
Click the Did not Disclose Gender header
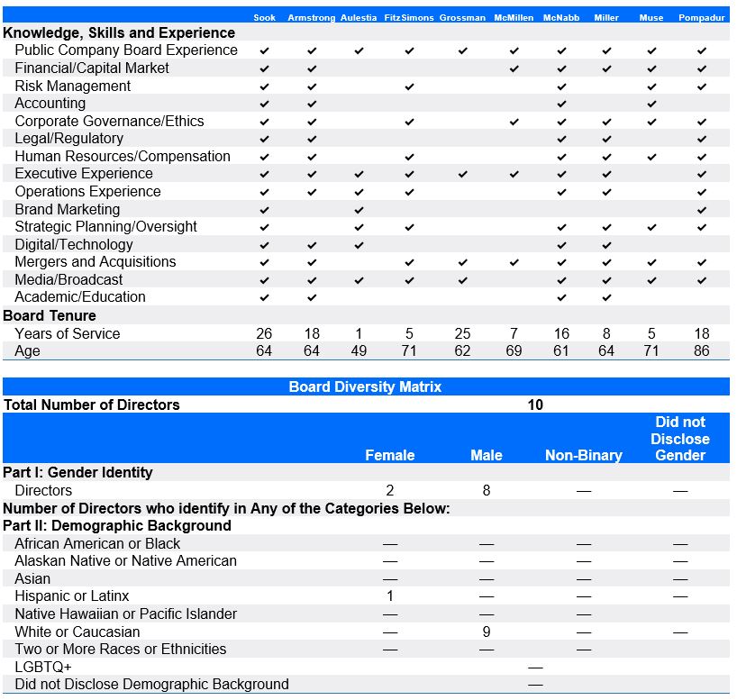click(680, 439)
